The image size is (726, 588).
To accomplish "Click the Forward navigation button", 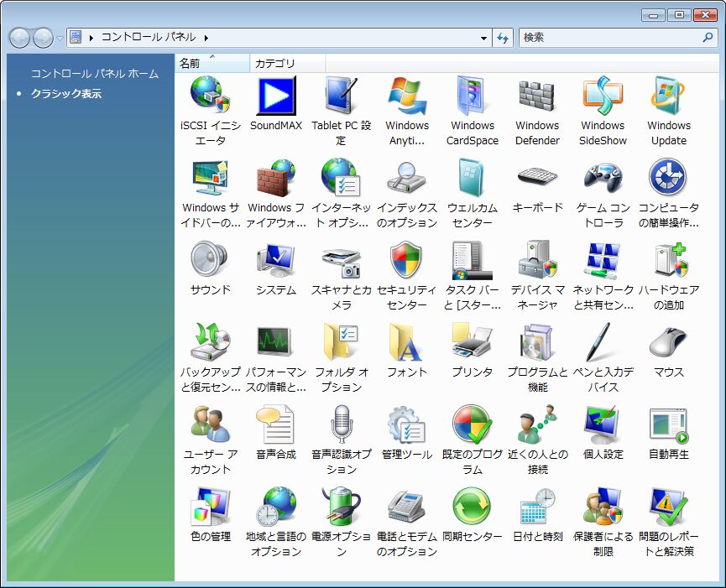I will coord(43,38).
